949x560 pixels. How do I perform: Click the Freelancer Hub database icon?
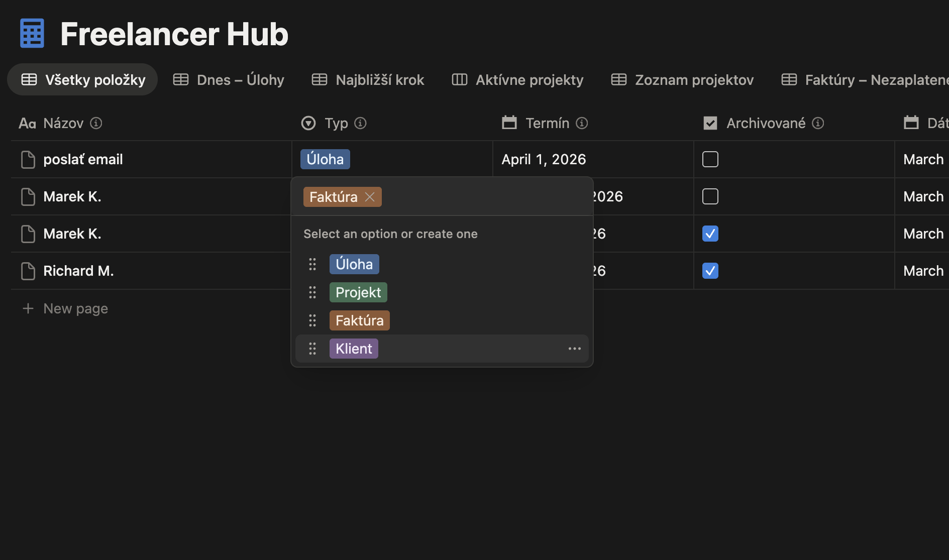[31, 33]
